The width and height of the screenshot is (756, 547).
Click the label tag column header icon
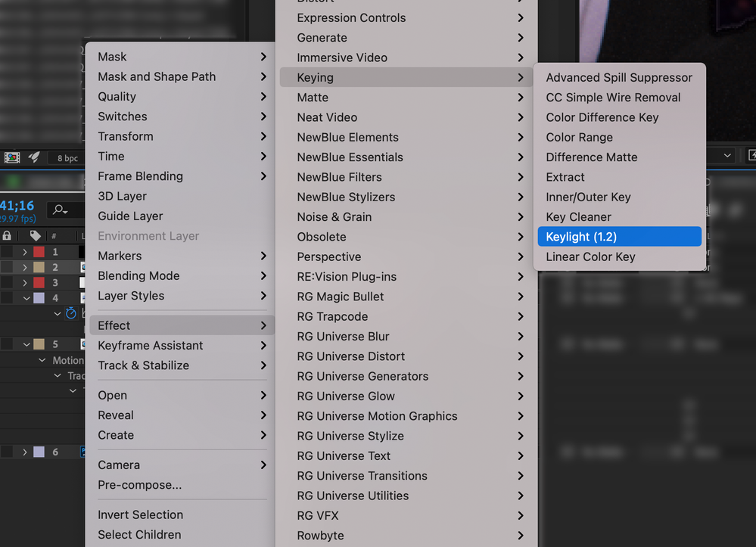[x=35, y=236]
